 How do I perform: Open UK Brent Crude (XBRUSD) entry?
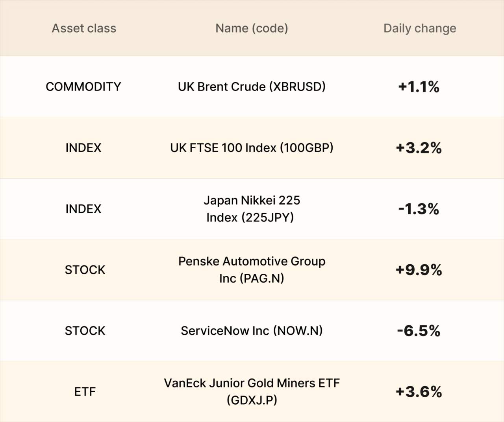tap(252, 87)
